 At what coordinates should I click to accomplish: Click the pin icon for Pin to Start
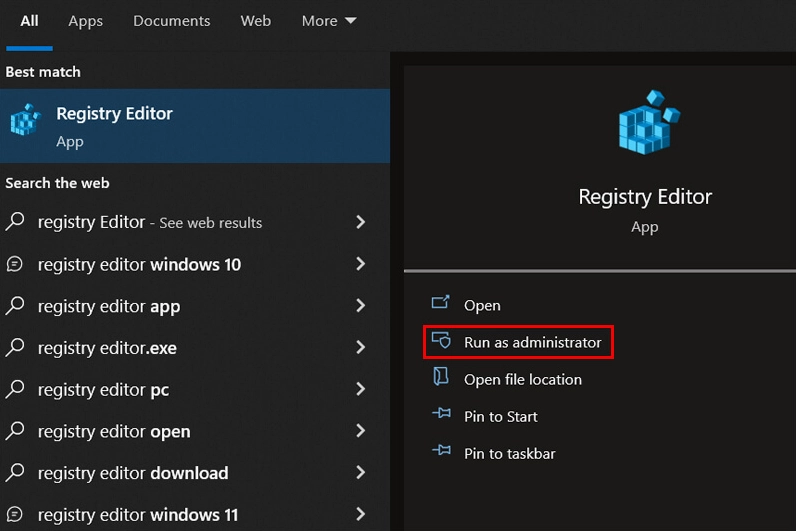[442, 413]
